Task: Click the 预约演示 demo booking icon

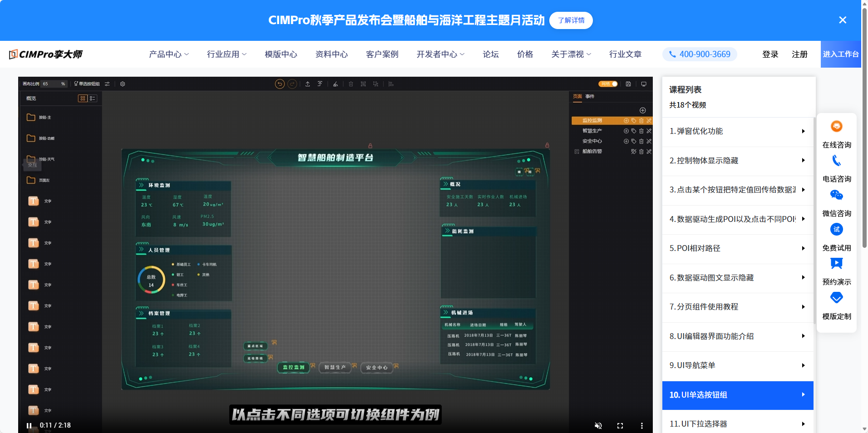Action: (837, 264)
